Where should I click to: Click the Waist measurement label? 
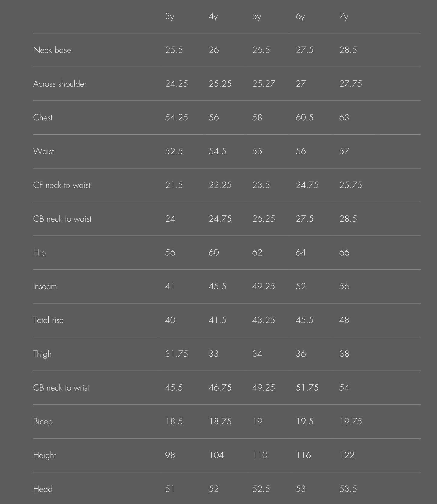[44, 151]
